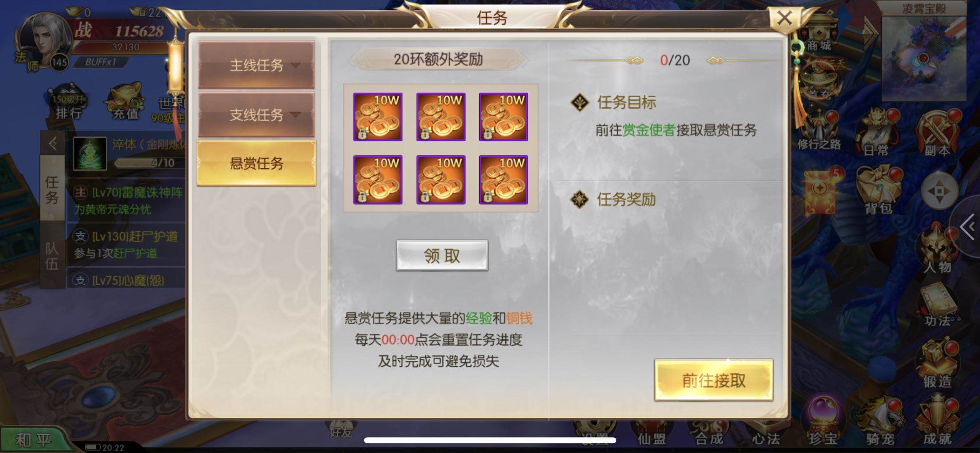Open the 日常 daily activities icon
The image size is (980, 453).
tap(877, 132)
